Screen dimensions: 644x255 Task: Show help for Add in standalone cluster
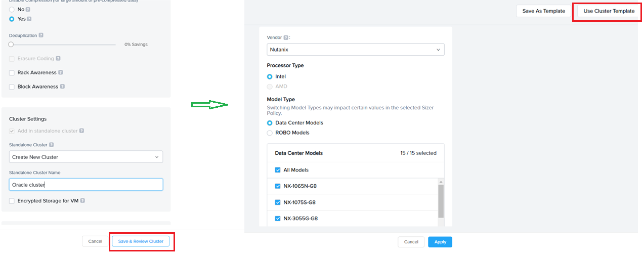81,131
